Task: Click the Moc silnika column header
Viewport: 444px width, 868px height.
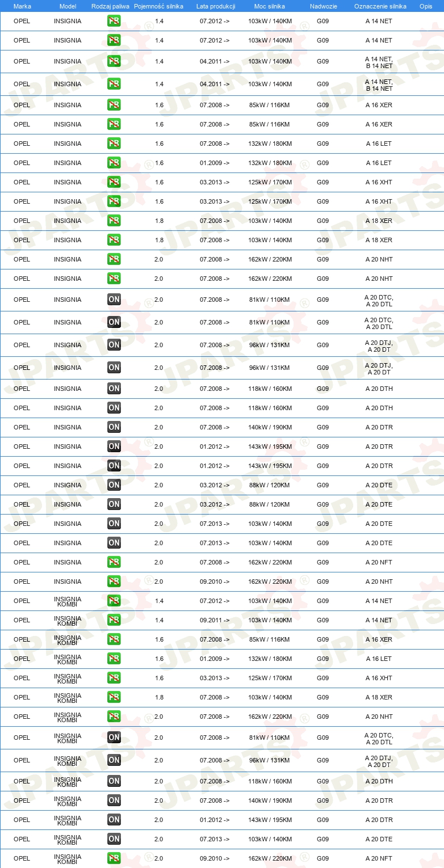Action: [x=270, y=6]
